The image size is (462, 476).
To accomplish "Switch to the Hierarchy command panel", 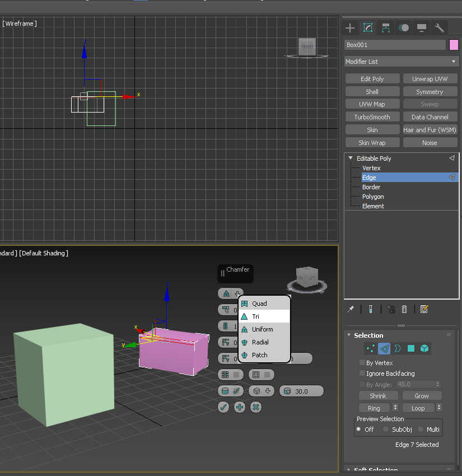I will pyautogui.click(x=385, y=28).
